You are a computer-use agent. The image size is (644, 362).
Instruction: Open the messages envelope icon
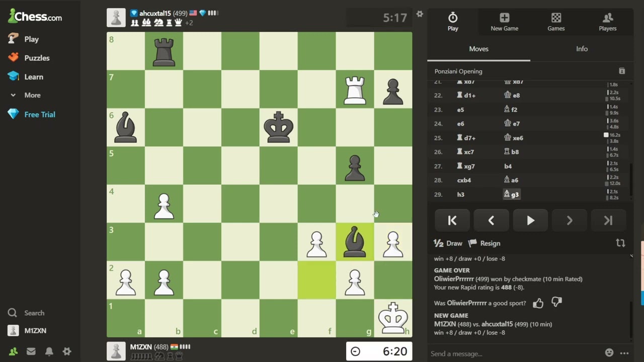click(31, 351)
